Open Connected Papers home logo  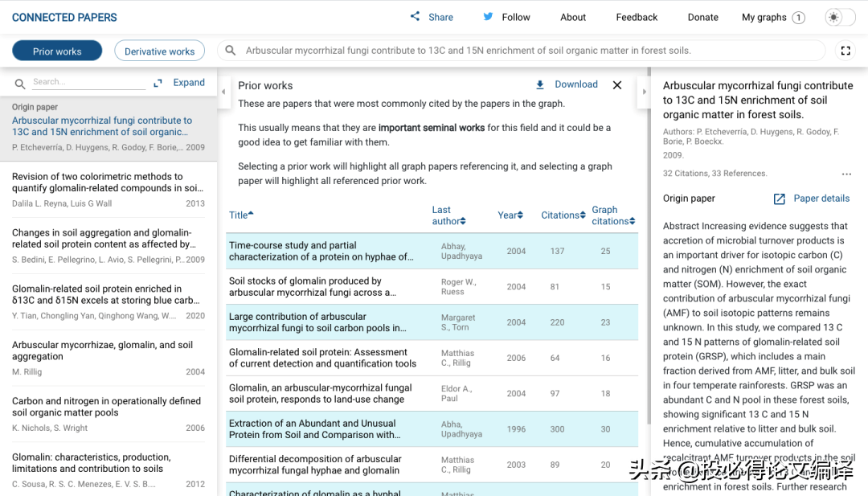click(x=64, y=18)
